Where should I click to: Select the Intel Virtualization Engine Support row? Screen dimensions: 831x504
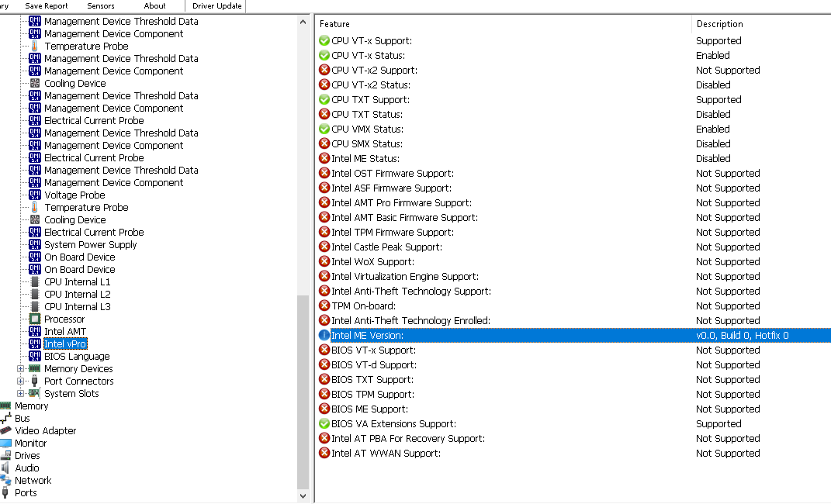573,276
